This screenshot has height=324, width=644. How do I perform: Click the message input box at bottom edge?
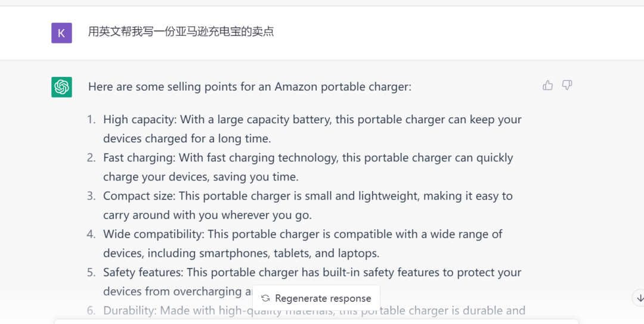[316, 322]
